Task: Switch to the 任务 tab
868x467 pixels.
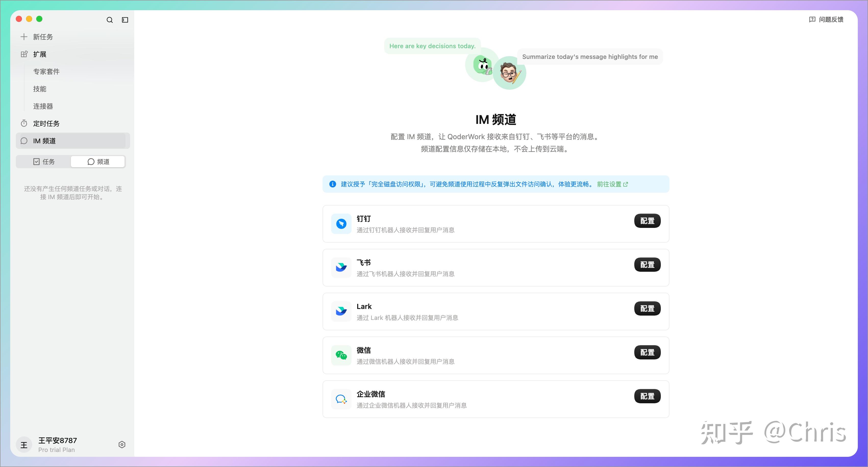Action: point(43,162)
